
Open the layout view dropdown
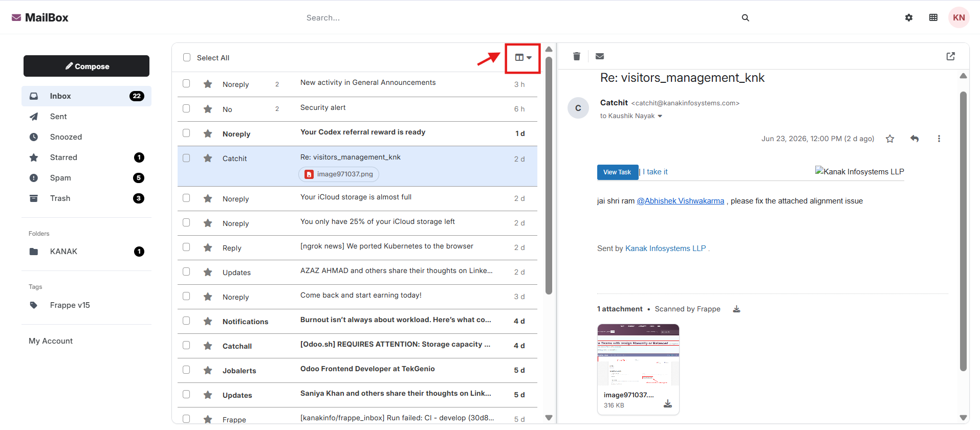(523, 58)
